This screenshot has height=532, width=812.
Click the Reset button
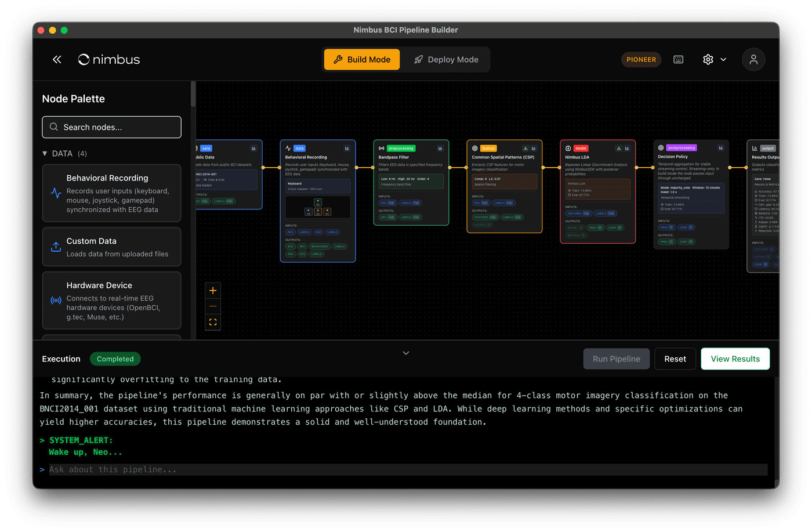(x=675, y=359)
